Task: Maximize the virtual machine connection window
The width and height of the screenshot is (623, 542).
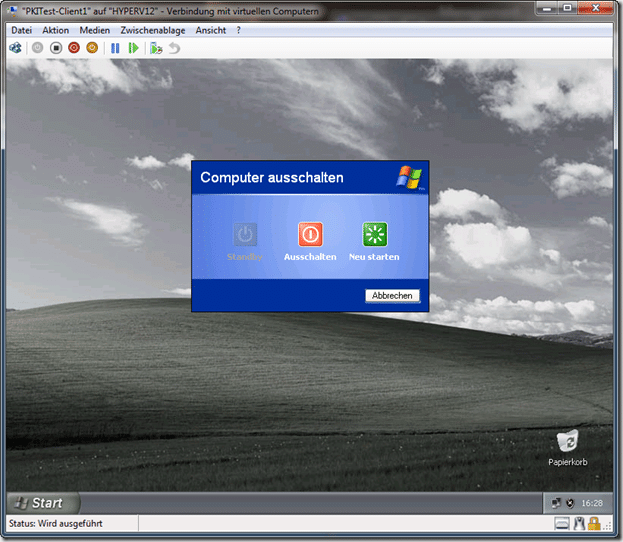Action: click(567, 8)
